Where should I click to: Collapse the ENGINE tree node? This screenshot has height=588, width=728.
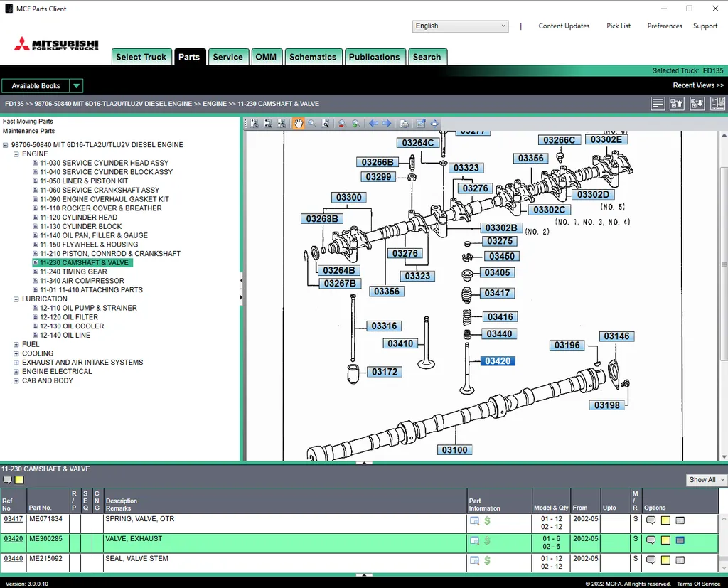point(16,154)
